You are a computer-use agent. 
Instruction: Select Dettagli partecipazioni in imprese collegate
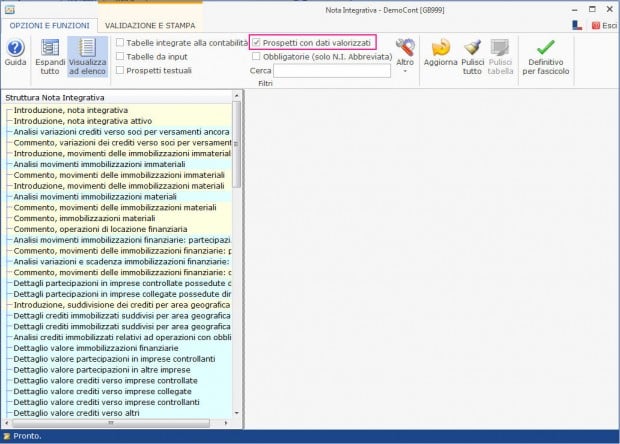122,294
